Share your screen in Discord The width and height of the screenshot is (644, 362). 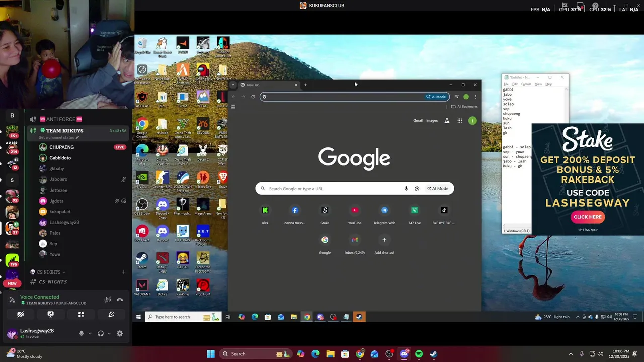pyautogui.click(x=50, y=314)
